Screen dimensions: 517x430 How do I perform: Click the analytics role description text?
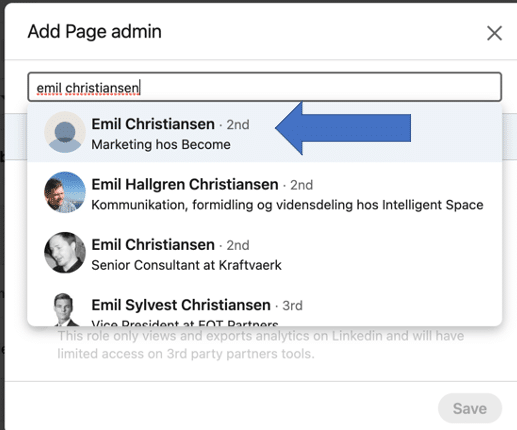click(x=261, y=345)
